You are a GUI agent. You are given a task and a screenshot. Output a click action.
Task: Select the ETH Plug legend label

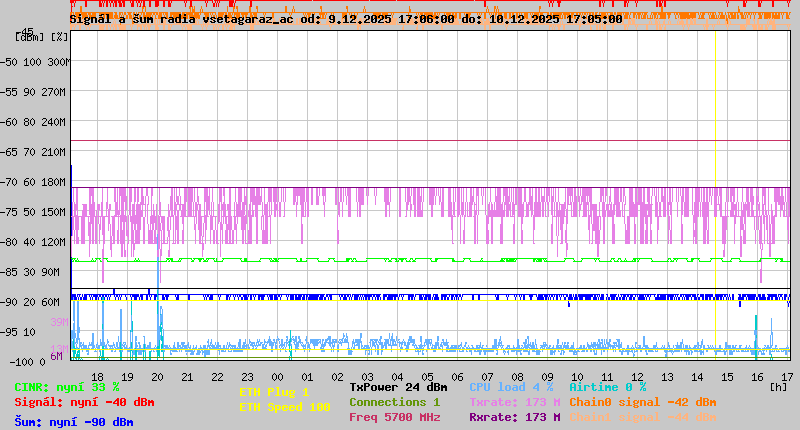pyautogui.click(x=274, y=392)
